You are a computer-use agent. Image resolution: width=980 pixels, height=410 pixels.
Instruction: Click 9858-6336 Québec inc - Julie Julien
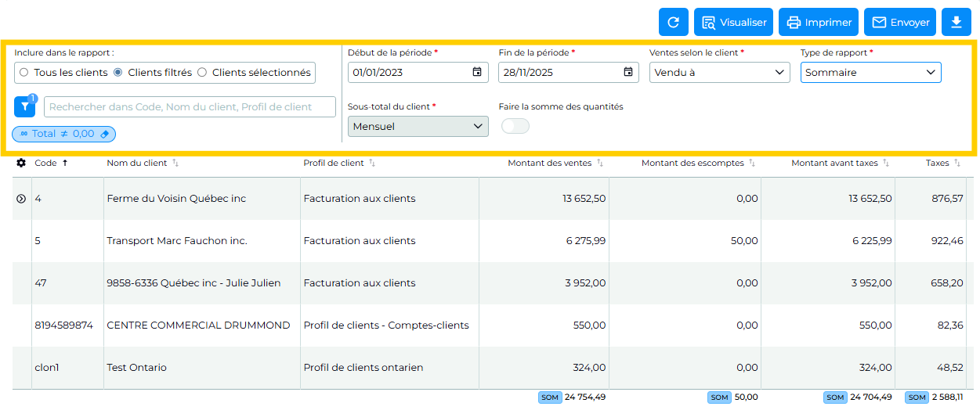pos(193,283)
